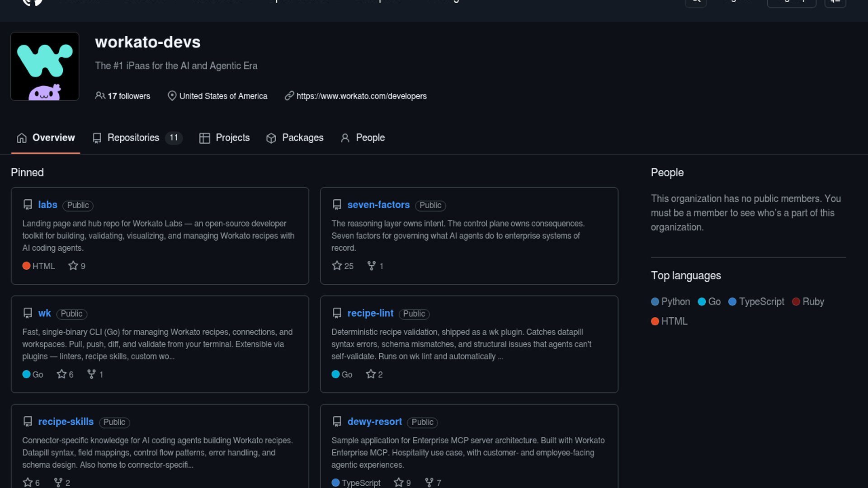
Task: Click the fork icon on dewy-resort card
Action: pos(429,483)
